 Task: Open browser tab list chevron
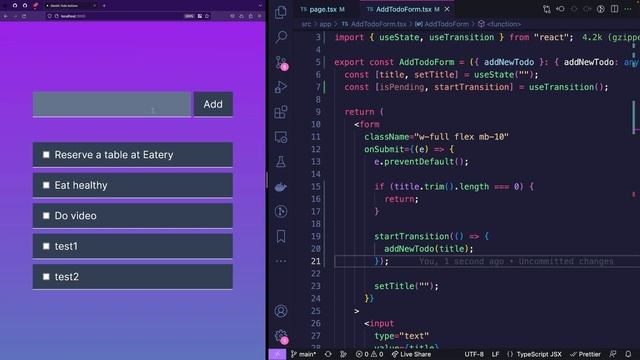(x=260, y=6)
